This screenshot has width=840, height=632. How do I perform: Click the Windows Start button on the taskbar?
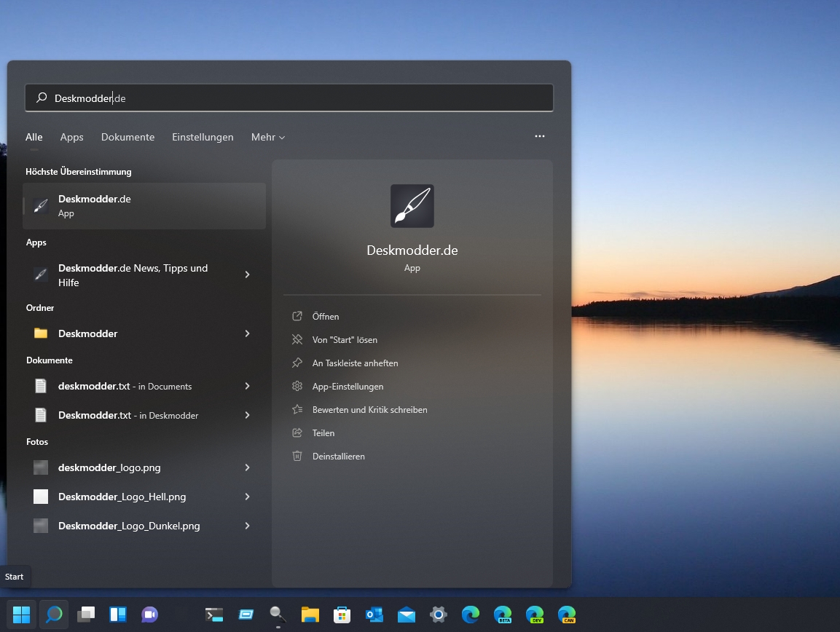coord(21,615)
